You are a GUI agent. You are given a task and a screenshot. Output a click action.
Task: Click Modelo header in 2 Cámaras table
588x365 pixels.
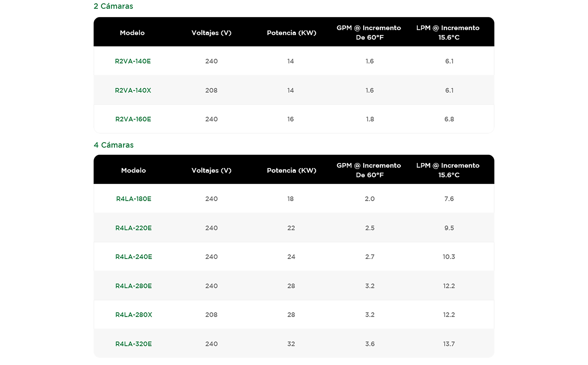[132, 32]
